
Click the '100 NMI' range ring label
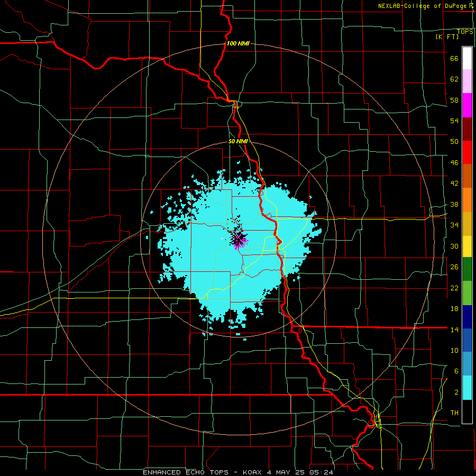coord(238,43)
